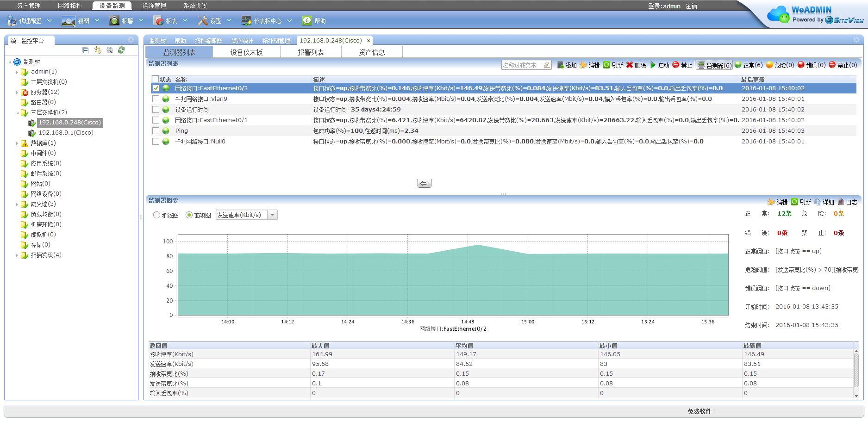Viewport: 868px width, 421px height.
Task: Uncheck the FastEthernet0/2 row checkbox
Action: [156, 88]
